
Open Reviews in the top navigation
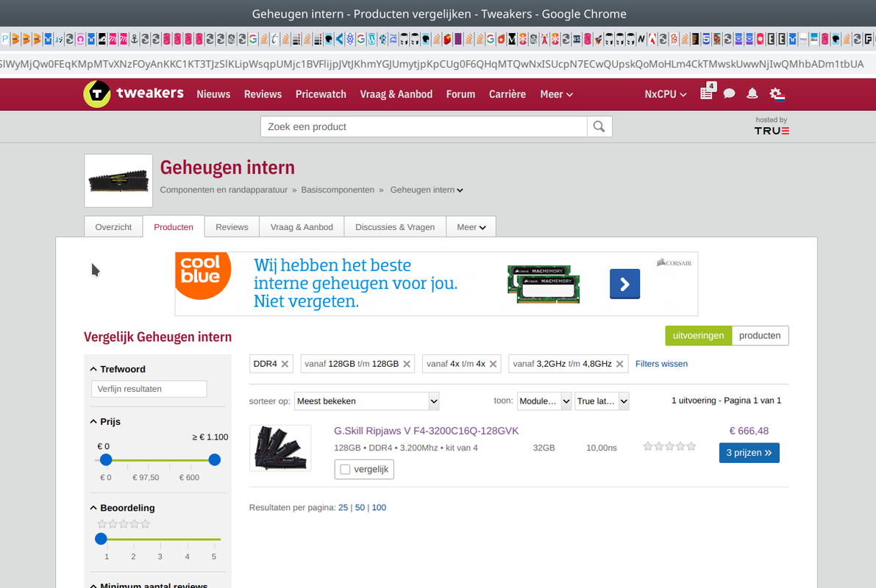click(x=263, y=94)
